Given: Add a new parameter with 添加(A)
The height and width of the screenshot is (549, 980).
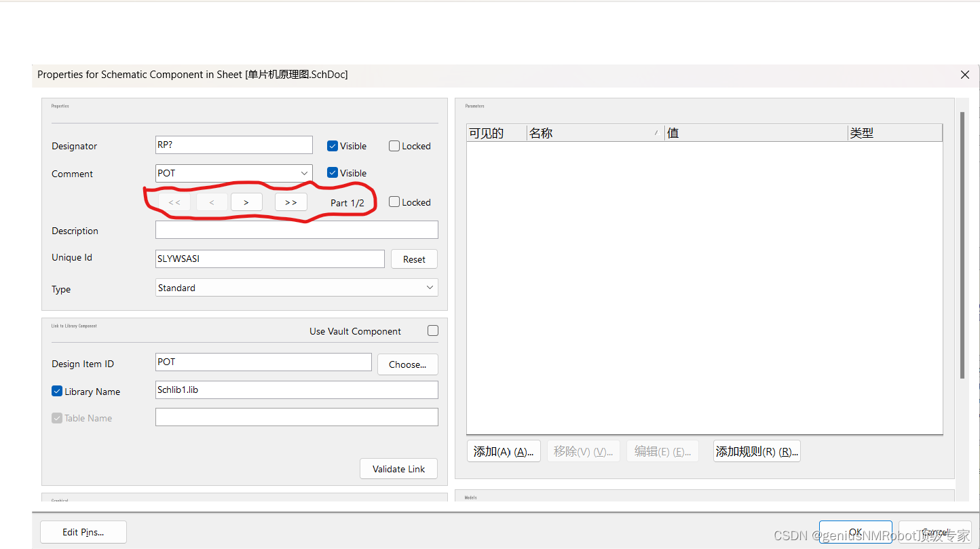Looking at the screenshot, I should coord(504,451).
